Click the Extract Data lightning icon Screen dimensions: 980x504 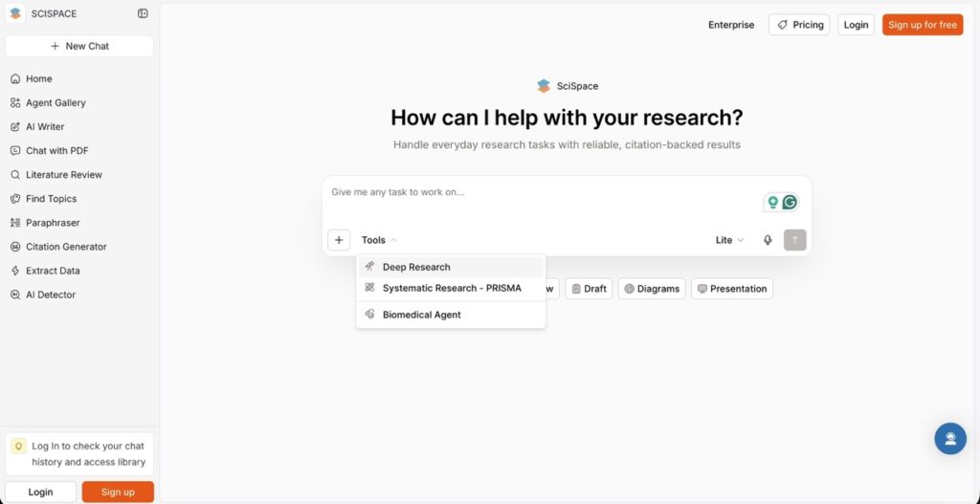tap(15, 271)
